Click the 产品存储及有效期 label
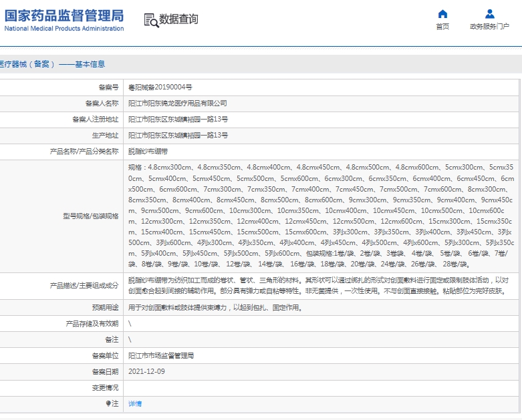The height and width of the screenshot is (420, 522). (92, 324)
